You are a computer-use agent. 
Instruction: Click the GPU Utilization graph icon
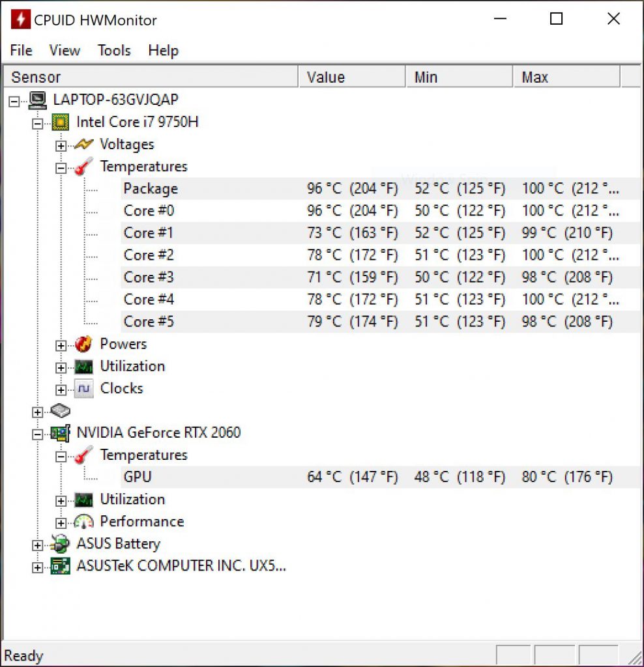click(83, 500)
